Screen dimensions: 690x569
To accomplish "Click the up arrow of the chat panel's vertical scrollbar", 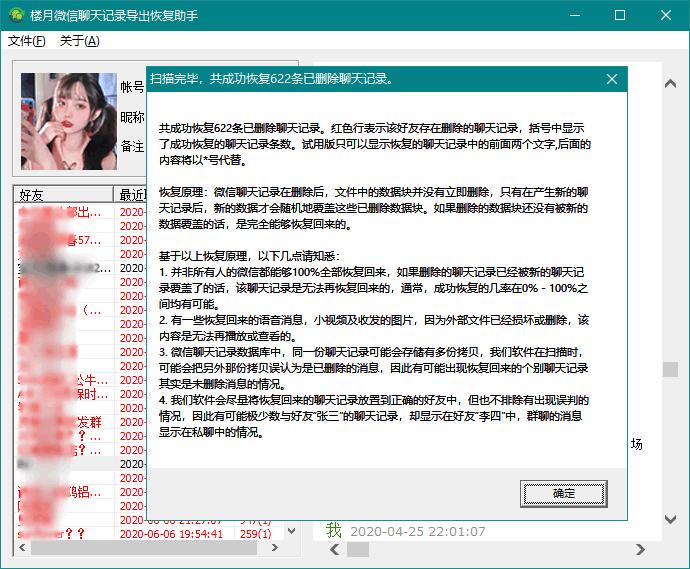I will point(670,84).
